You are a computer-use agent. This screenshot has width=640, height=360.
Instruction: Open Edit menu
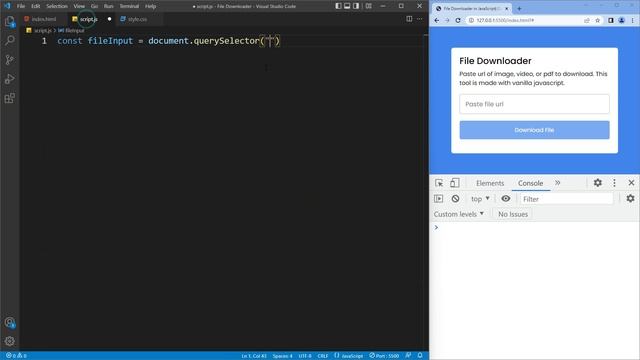pyautogui.click(x=36, y=6)
